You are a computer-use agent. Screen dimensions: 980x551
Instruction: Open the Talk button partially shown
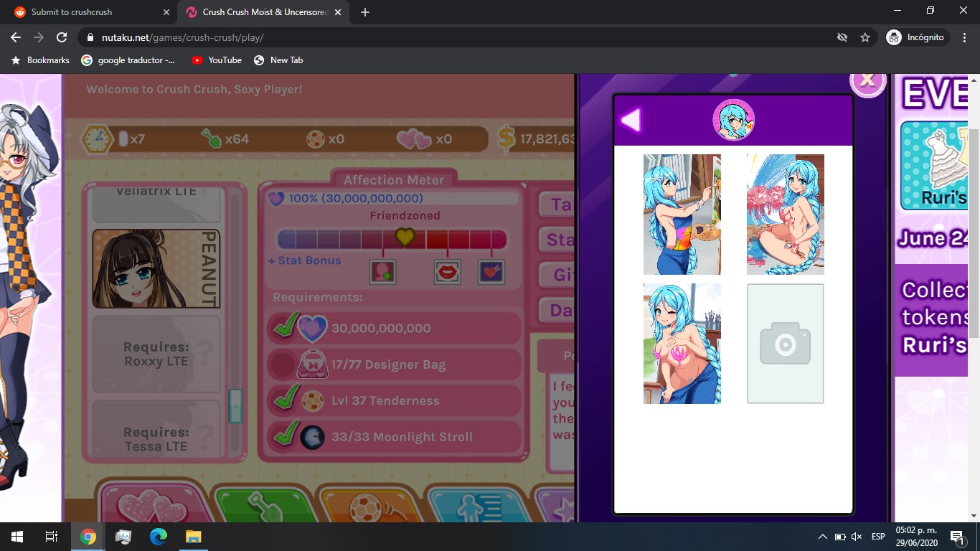coord(557,204)
